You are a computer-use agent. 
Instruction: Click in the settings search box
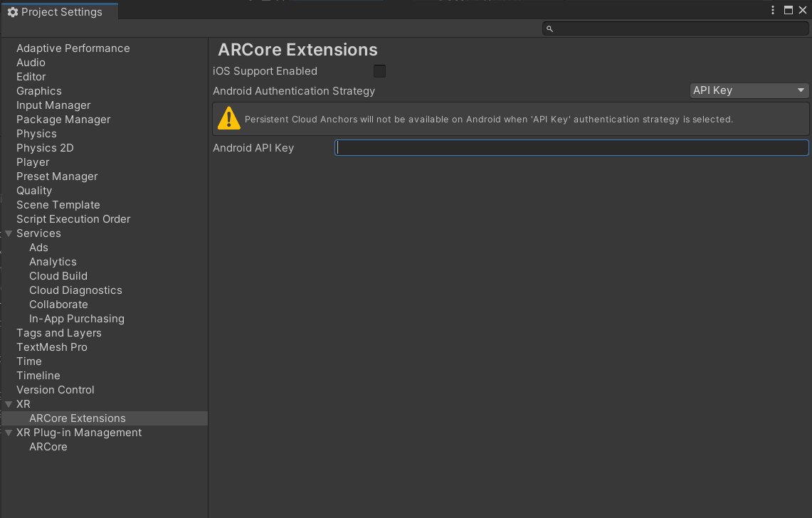click(x=675, y=29)
